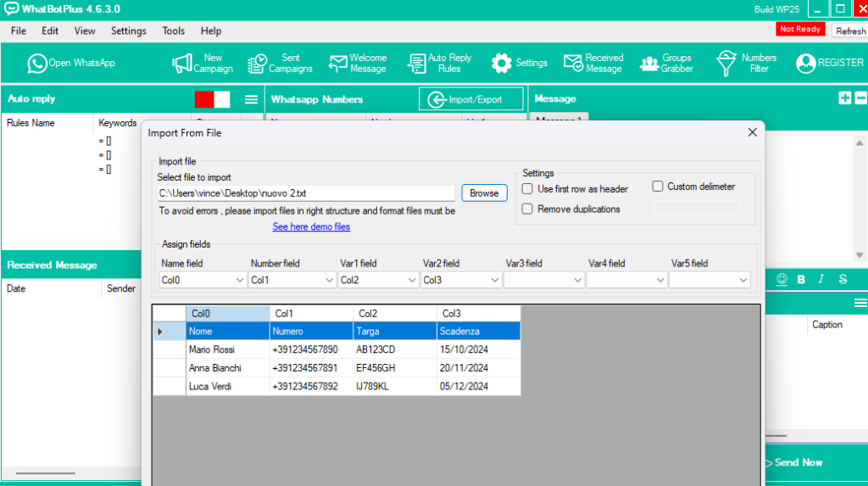Click the Browse button
The image size is (868, 486).
pyautogui.click(x=484, y=193)
